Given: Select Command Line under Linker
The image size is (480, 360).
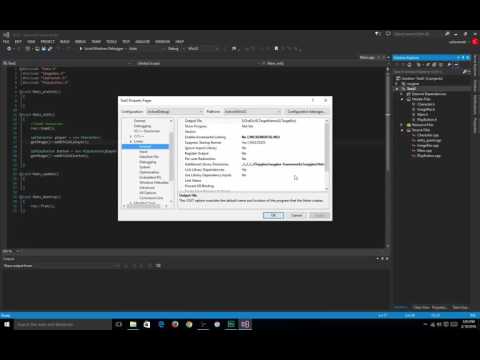Looking at the screenshot, I should point(151,198).
